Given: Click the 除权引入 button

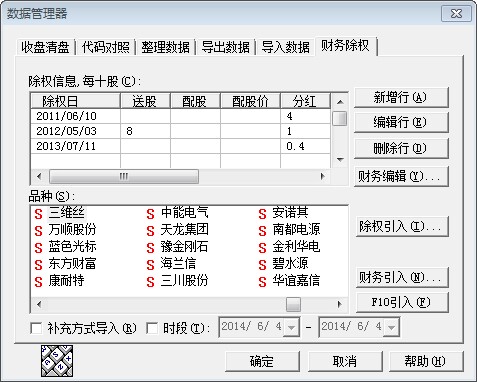Looking at the screenshot, I should pyautogui.click(x=402, y=227).
